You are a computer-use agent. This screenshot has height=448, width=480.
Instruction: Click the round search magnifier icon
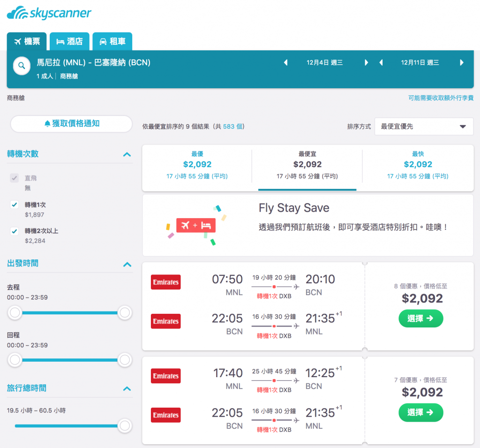tap(22, 66)
